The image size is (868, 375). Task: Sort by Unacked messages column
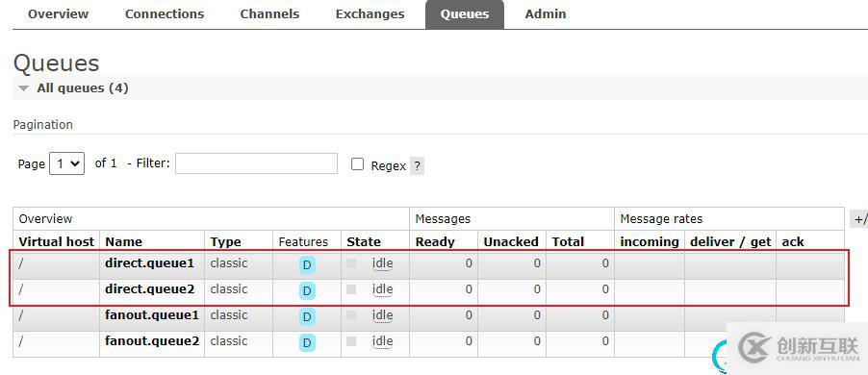tap(511, 241)
